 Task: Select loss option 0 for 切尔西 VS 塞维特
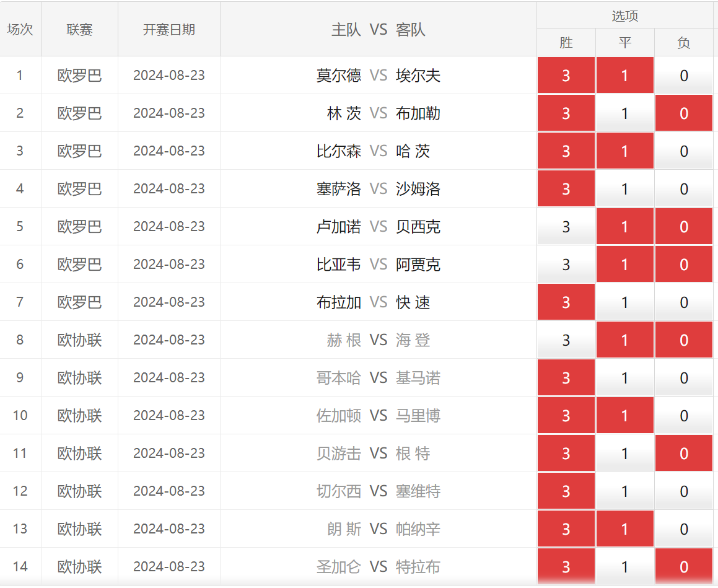click(x=684, y=491)
